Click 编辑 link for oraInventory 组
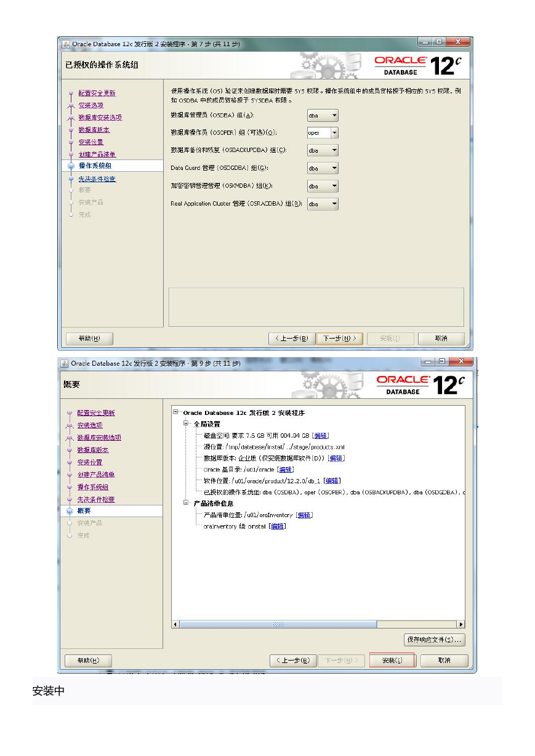Image resolution: width=535 pixels, height=756 pixels. (x=278, y=526)
